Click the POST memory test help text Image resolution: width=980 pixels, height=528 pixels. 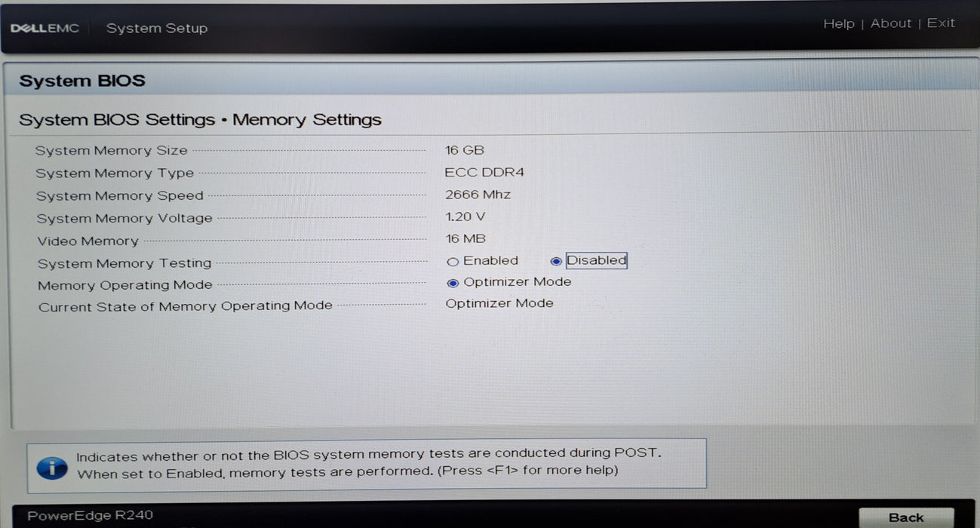click(368, 462)
